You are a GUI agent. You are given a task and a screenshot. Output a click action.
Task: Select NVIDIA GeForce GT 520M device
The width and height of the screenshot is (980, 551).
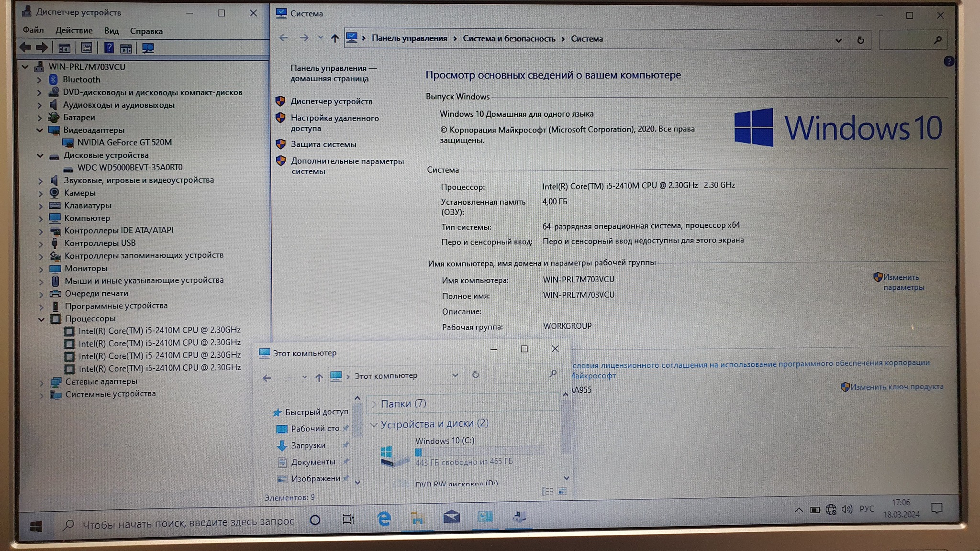pyautogui.click(x=124, y=143)
